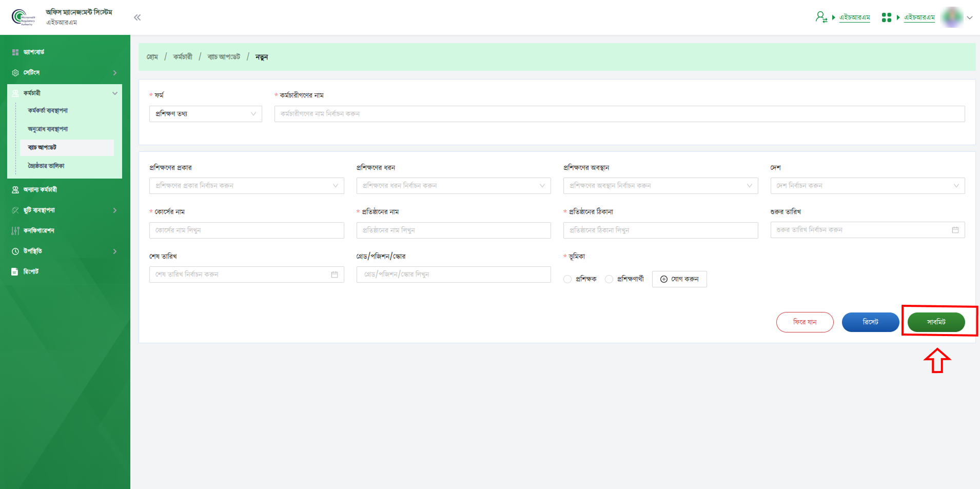The image size is (980, 489).
Task: Focus the প্রতিষ্ঠানের ঠিকানা input field
Action: click(x=661, y=230)
